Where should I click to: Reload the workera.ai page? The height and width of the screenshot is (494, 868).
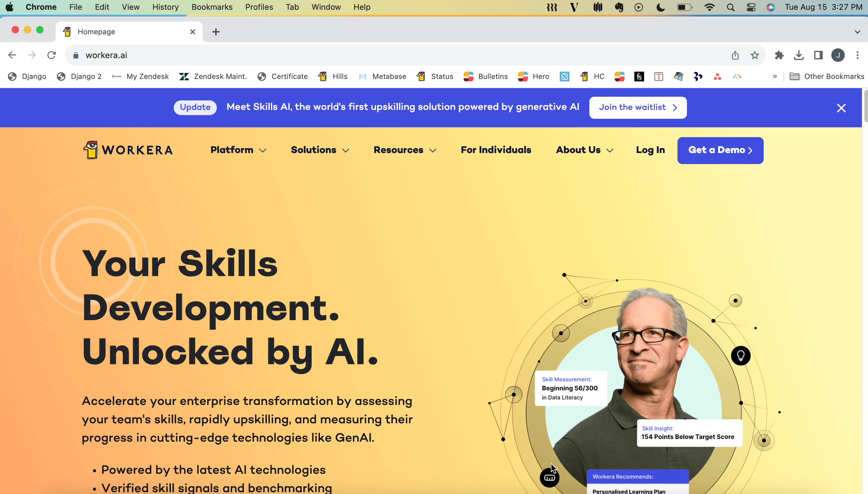tap(51, 55)
